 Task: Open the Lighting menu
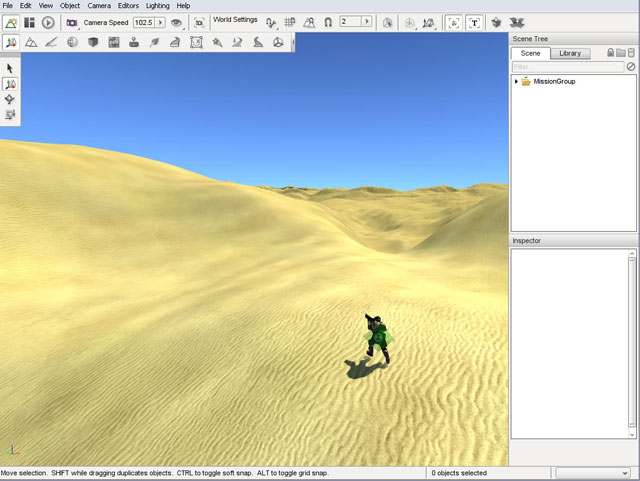(158, 6)
